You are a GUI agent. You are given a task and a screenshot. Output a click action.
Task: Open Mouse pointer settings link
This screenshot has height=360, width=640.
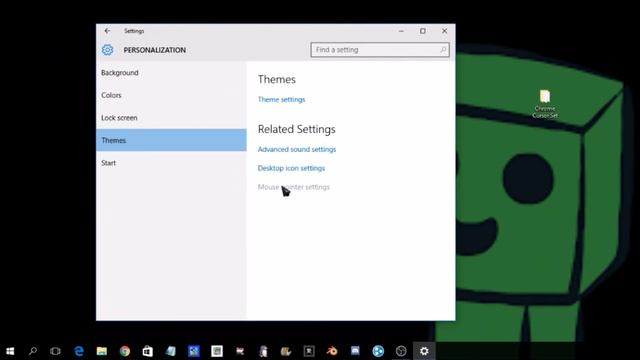click(x=293, y=187)
